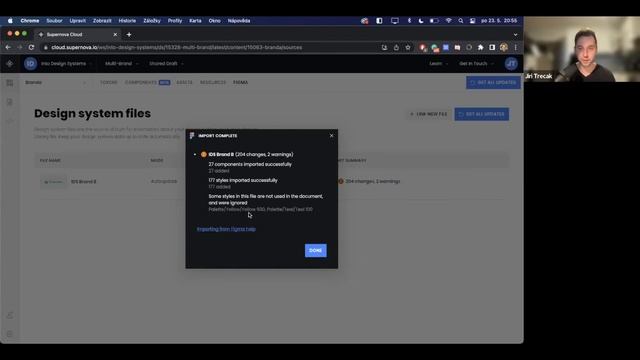Click the JT user avatar
Image resolution: width=640 pixels, height=360 pixels.
click(511, 64)
